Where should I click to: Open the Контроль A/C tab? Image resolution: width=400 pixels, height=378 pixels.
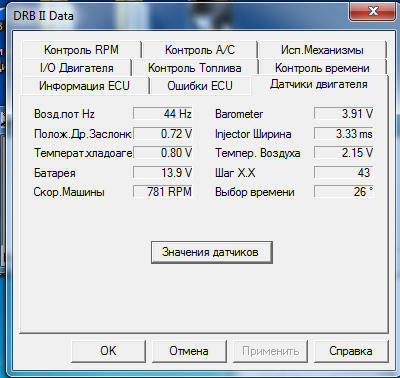click(x=200, y=50)
